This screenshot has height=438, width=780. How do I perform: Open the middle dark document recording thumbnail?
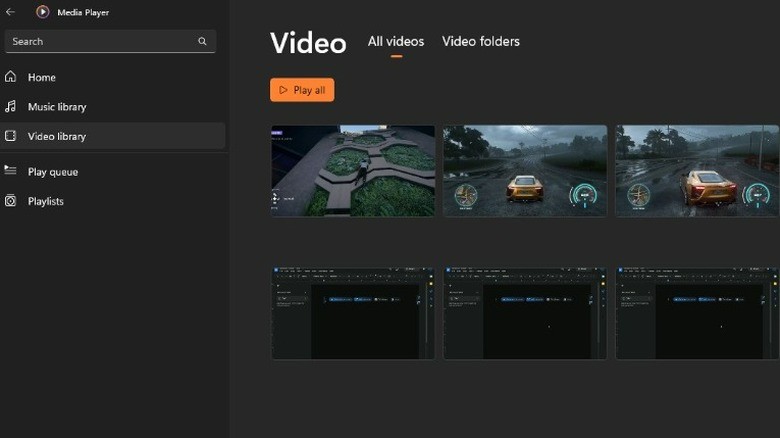pyautogui.click(x=525, y=313)
